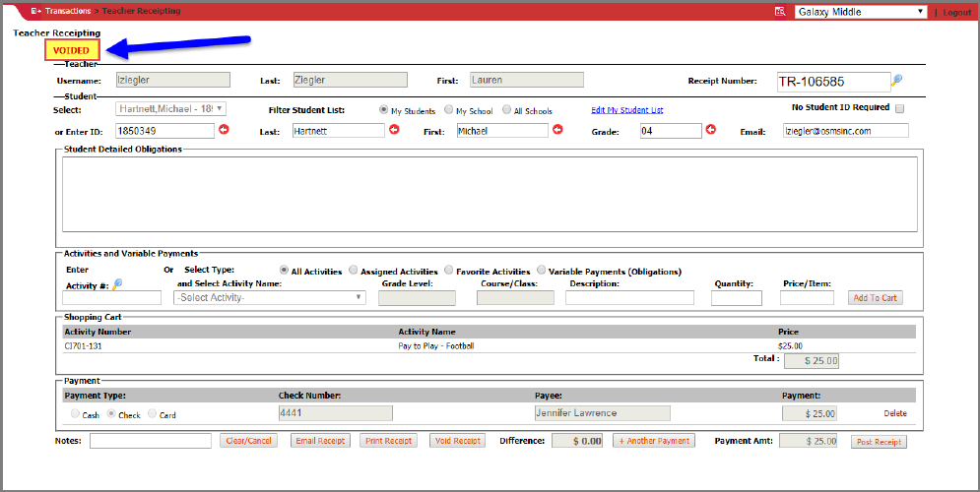Click the receipt number search magnifier icon
980x492 pixels.
[x=897, y=80]
